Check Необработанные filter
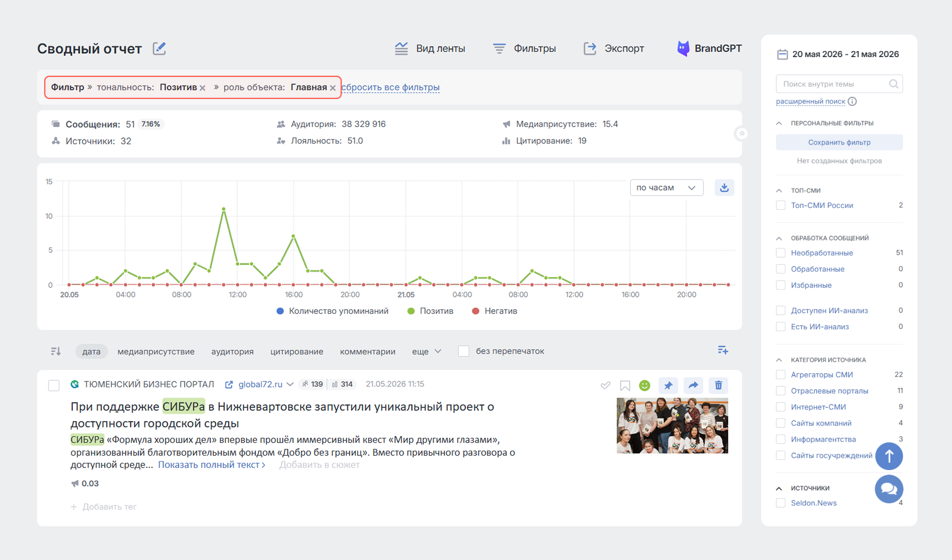Viewport: 952px width, 560px height. [781, 253]
